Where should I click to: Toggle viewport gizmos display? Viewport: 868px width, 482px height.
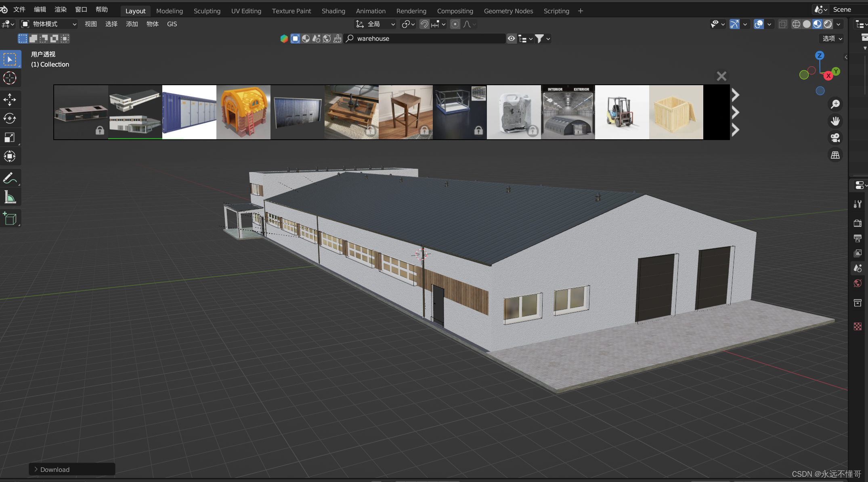coord(734,24)
